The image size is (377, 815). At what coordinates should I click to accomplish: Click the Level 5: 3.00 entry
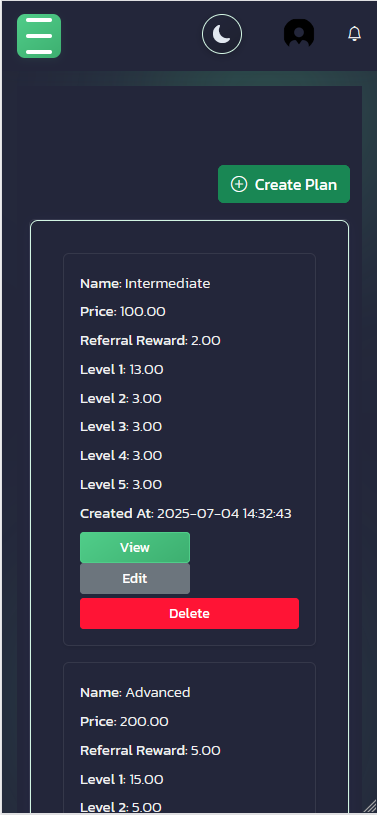[x=121, y=485]
